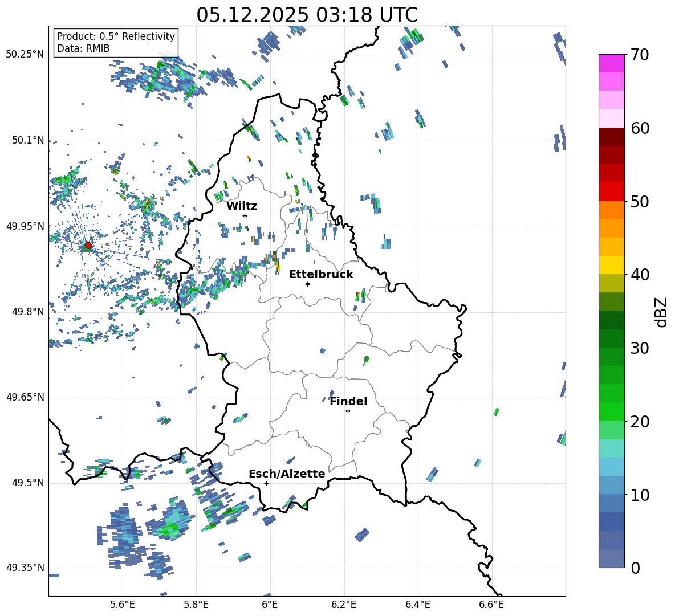Screen dimensions: 675x616
Task: Pick the yellow colorbar segment at 40 dBZ
Action: point(612,265)
